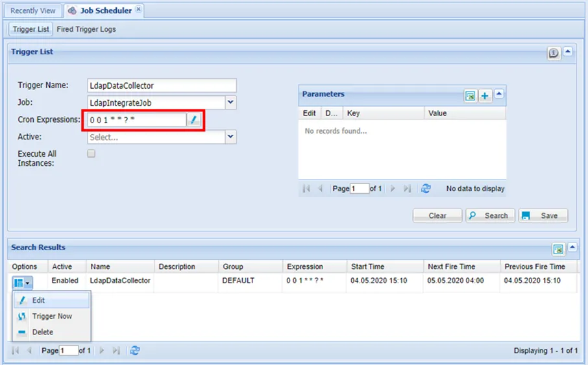Go to first page of Search Results
This screenshot has width=588, height=365.
pos(16,350)
